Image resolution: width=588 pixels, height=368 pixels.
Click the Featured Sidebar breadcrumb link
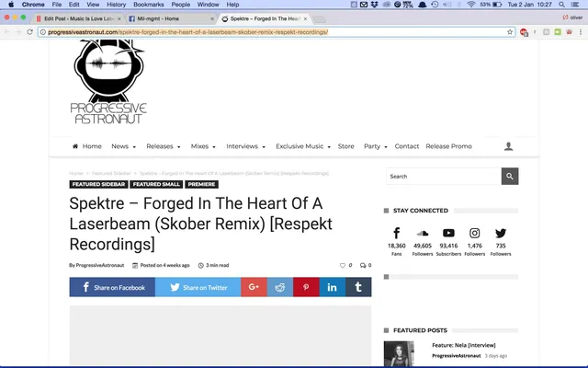(111, 173)
